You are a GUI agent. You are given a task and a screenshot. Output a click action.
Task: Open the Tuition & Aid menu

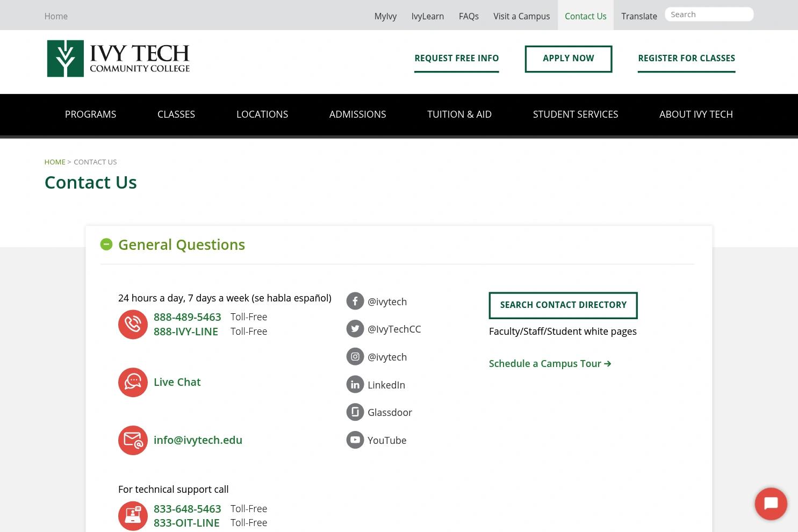click(x=459, y=114)
